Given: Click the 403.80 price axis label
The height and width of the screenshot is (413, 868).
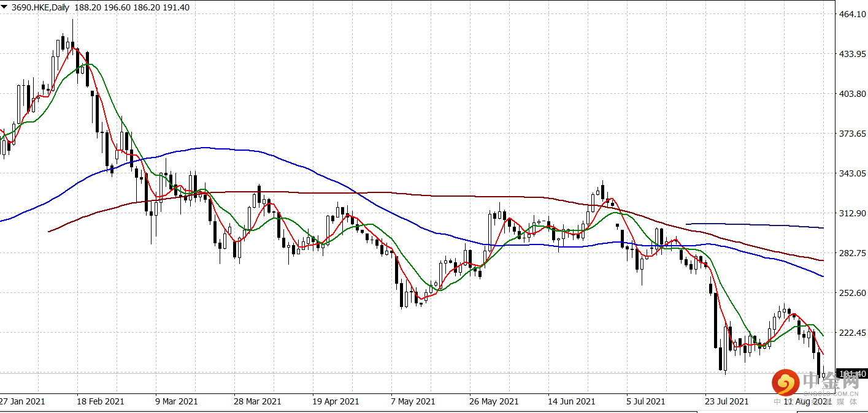Looking at the screenshot, I should (x=852, y=94).
